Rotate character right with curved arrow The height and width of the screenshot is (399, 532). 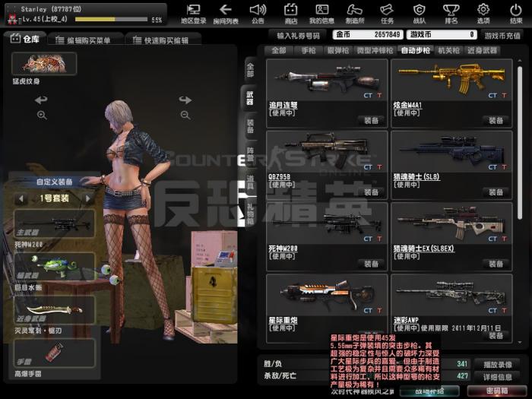click(x=185, y=100)
